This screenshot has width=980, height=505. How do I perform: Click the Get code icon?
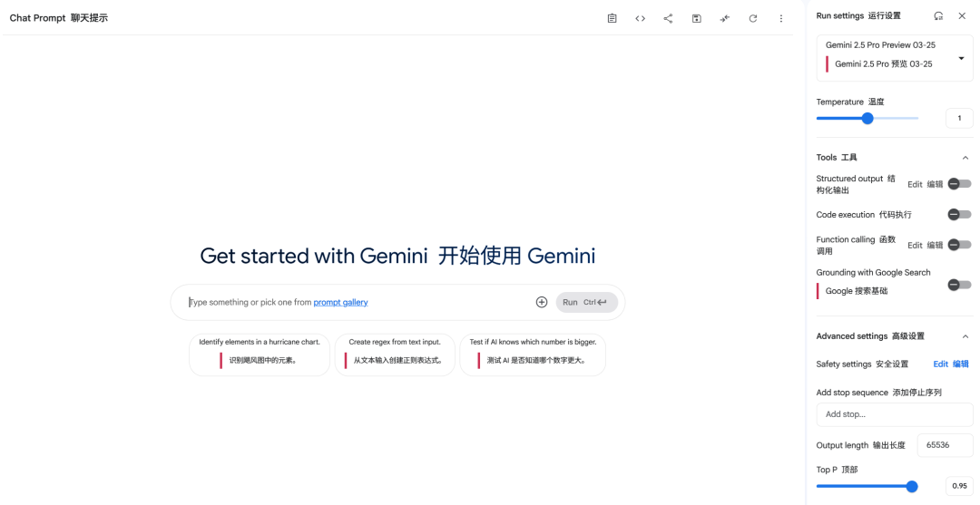tap(640, 19)
